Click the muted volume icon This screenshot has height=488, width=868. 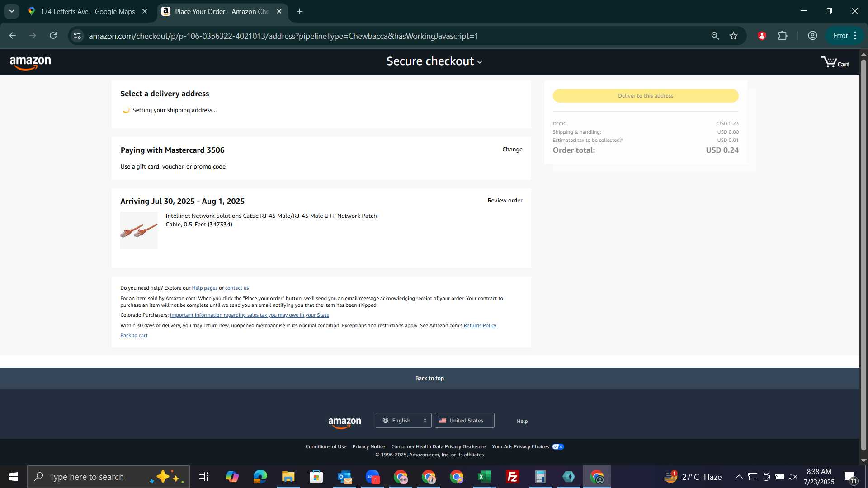coord(793,477)
